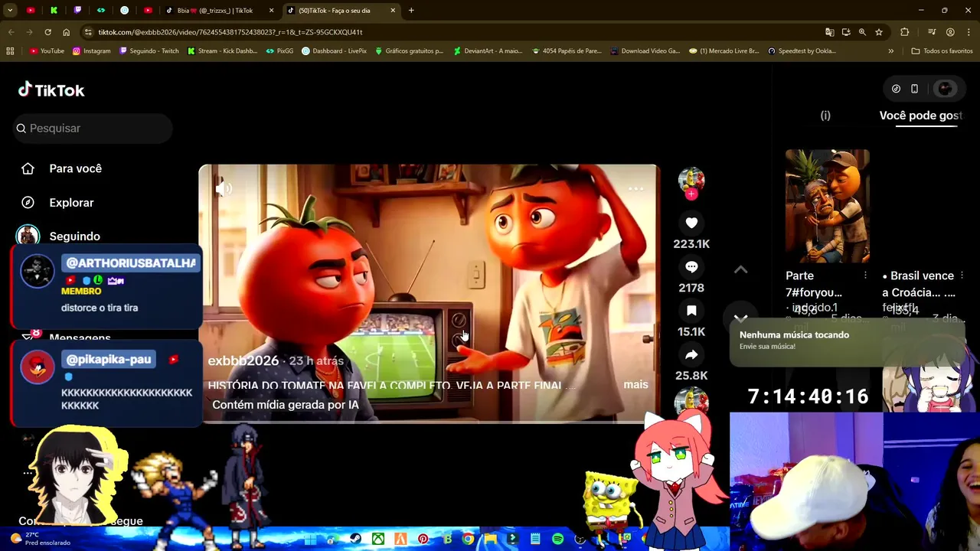Open options for Brasil vence a Croácia card
The height and width of the screenshot is (551, 980).
click(x=962, y=275)
